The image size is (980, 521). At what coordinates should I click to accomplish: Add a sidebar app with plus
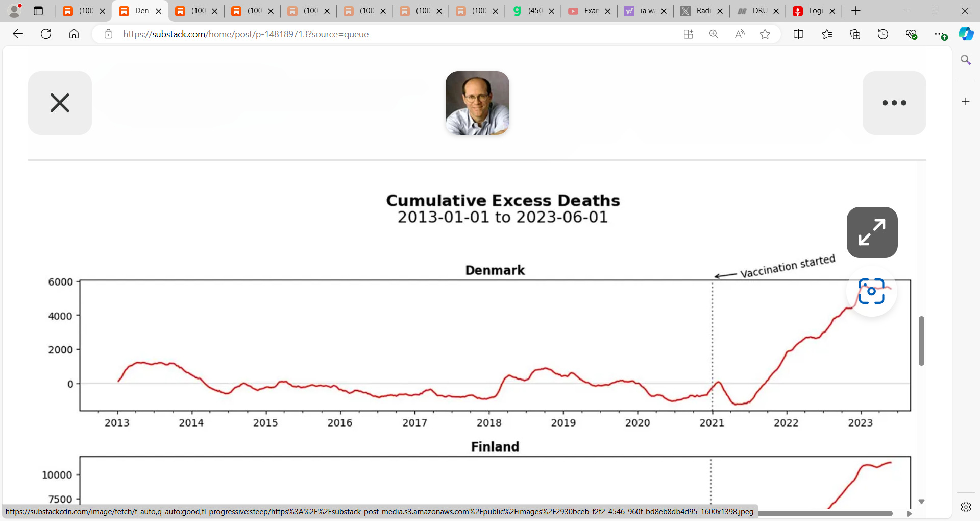tap(966, 102)
